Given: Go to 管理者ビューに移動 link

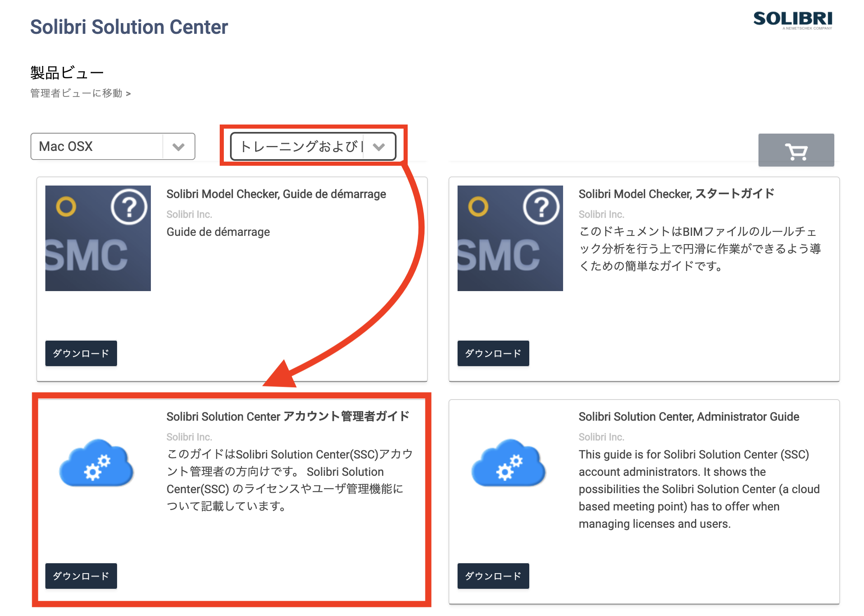Looking at the screenshot, I should coord(80,93).
